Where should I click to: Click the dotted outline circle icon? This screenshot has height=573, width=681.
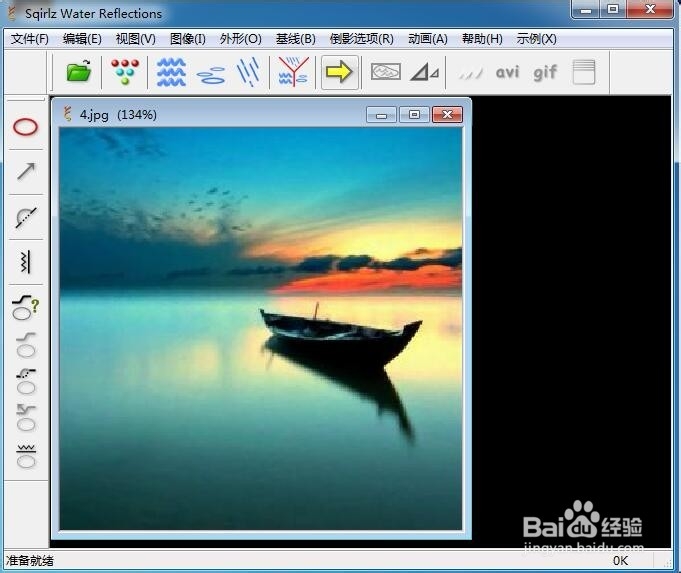pos(26,381)
